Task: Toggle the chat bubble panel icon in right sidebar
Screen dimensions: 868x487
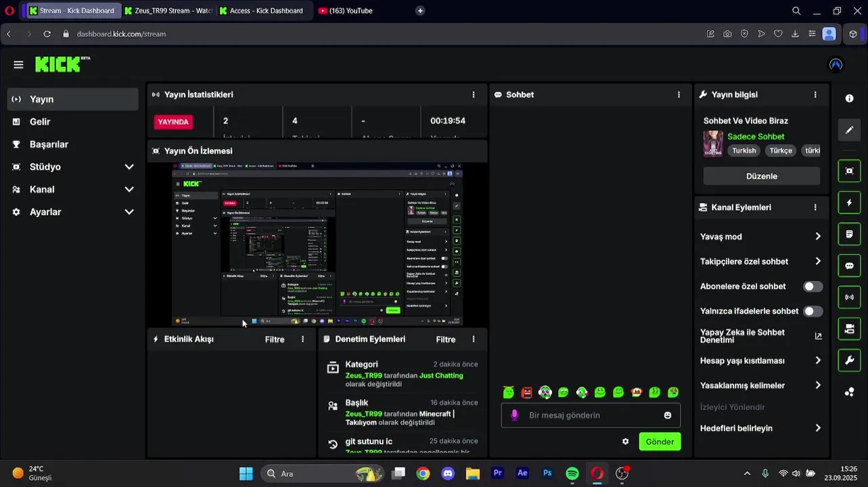Action: (849, 266)
